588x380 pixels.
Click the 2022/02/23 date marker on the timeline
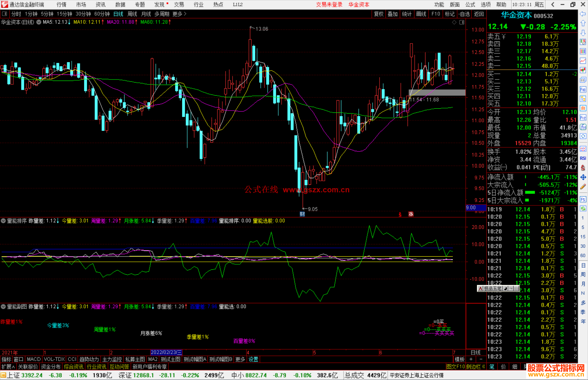coord(166,352)
